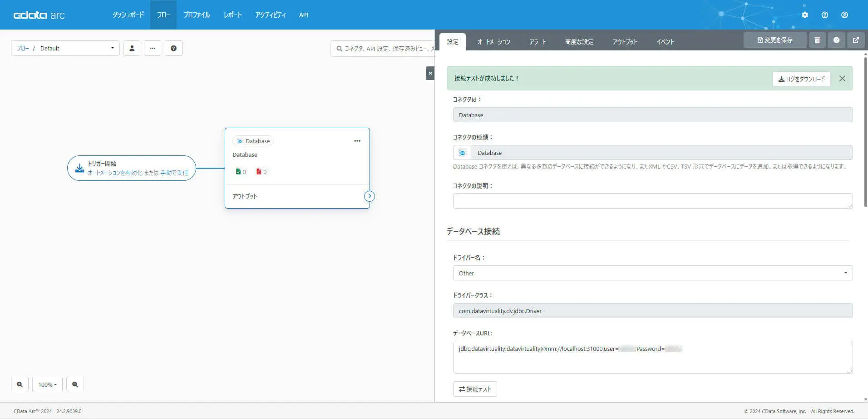Expand the driver name Other dropdown
868x419 pixels.
[x=653, y=273]
